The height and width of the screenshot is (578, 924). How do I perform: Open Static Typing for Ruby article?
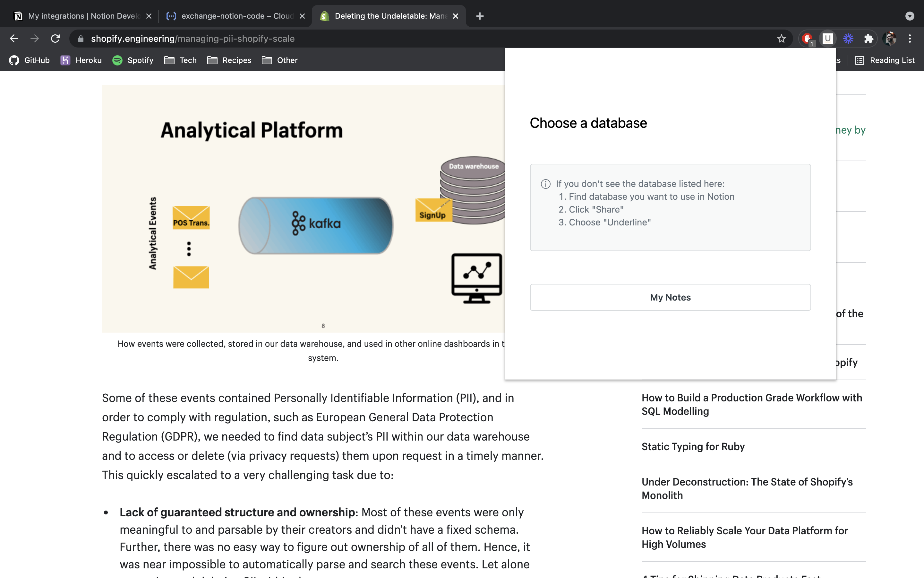[x=693, y=446]
